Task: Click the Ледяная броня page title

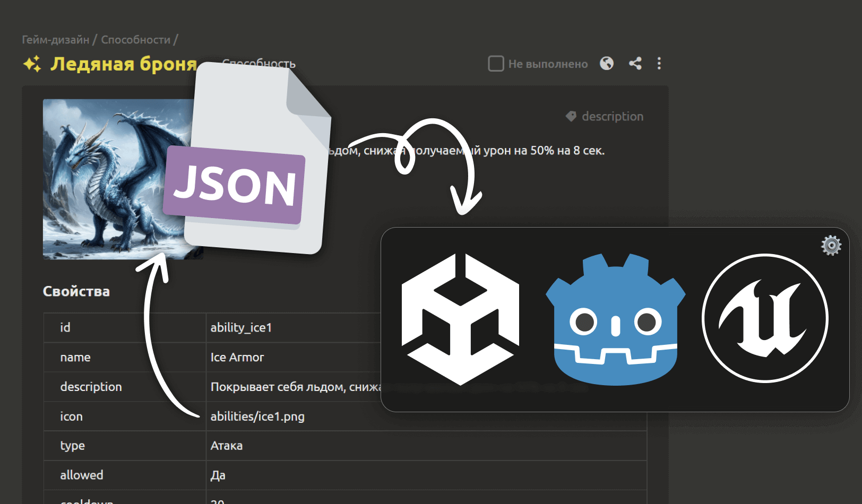Action: pyautogui.click(x=124, y=64)
